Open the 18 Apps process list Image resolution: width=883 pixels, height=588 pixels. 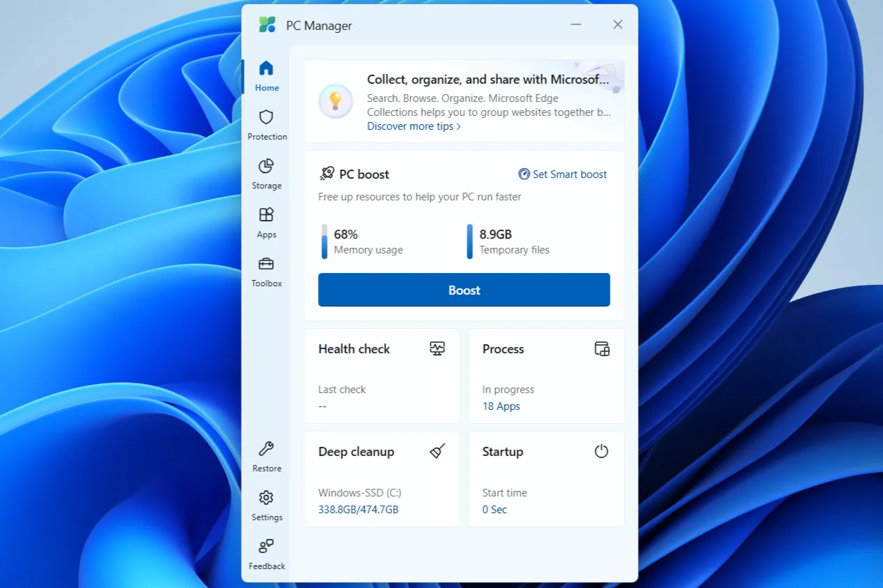(x=501, y=406)
